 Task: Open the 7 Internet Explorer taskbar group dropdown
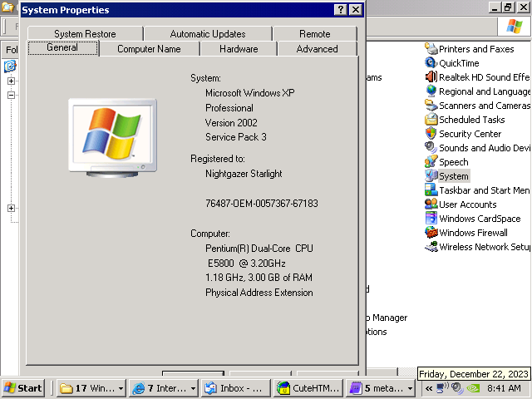pos(193,388)
